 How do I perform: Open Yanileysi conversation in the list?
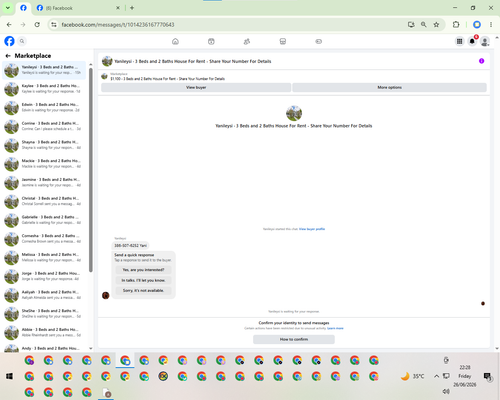coord(44,70)
